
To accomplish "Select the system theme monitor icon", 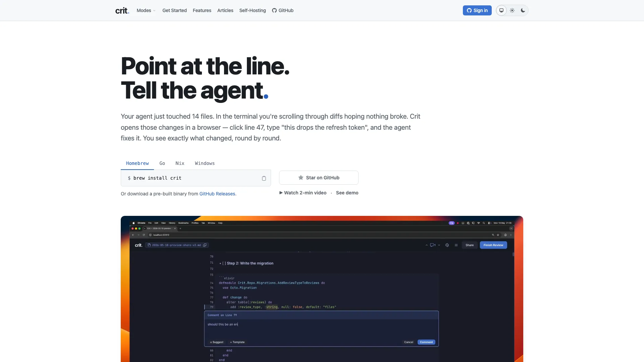I will [501, 10].
